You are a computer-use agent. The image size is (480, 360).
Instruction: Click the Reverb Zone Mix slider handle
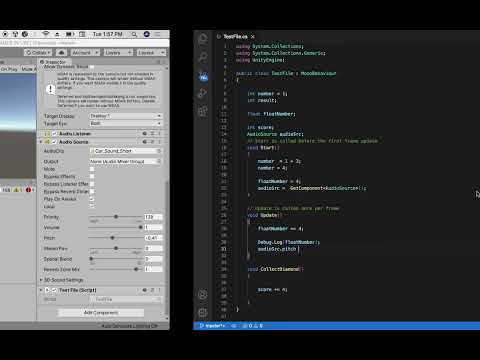(136, 269)
